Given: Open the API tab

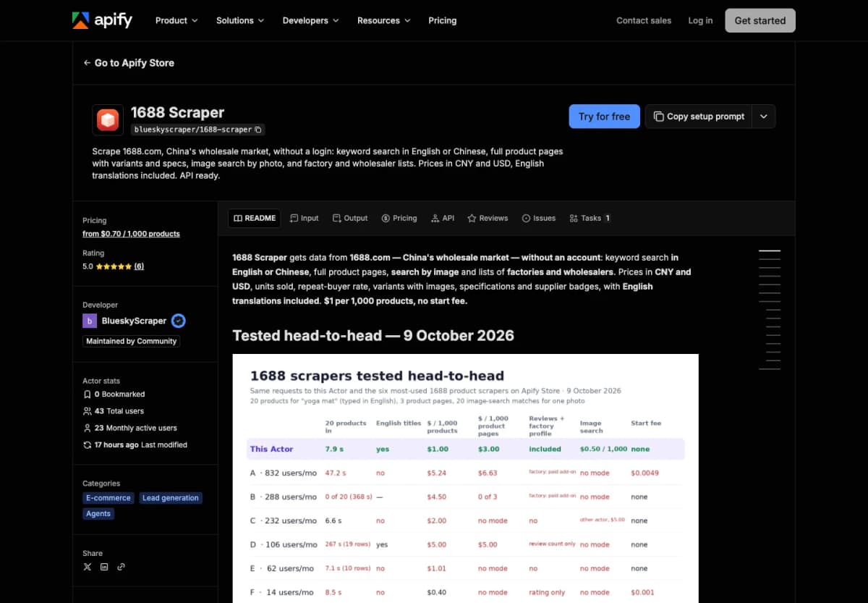Looking at the screenshot, I should coord(443,218).
